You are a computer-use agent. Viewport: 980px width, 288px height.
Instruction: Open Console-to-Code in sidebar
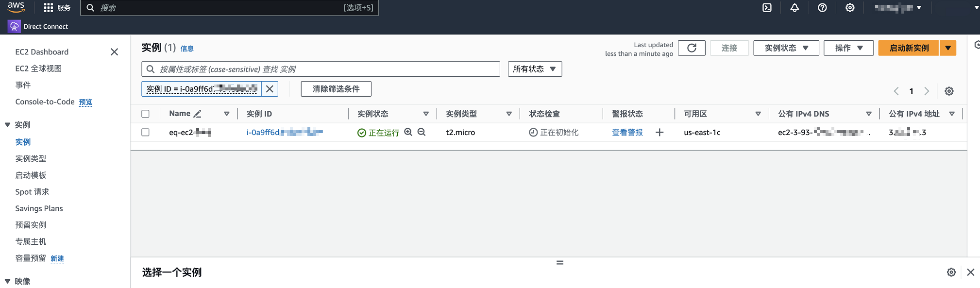45,102
